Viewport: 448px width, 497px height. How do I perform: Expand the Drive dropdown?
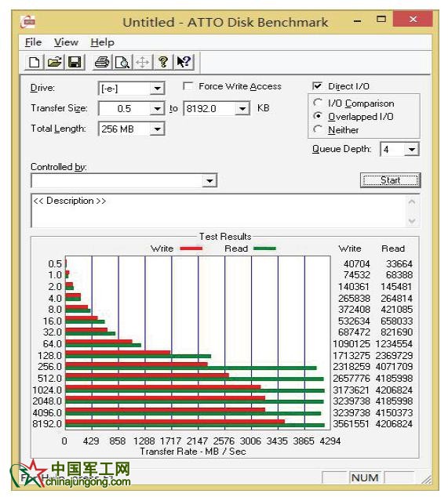pos(157,89)
